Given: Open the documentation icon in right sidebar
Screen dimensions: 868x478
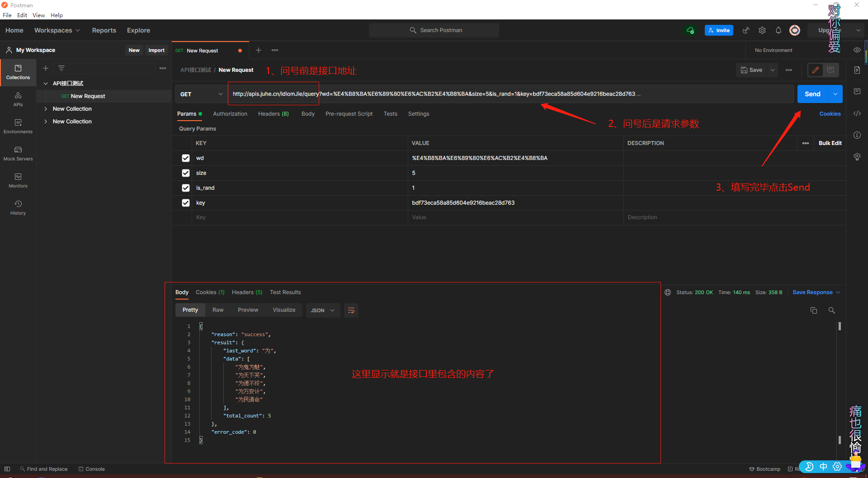Looking at the screenshot, I should point(857,70).
